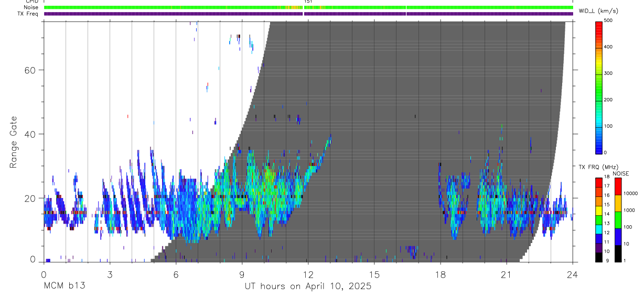Click the 16 label on TX FRQ legend
644x297 pixels.
(606, 195)
